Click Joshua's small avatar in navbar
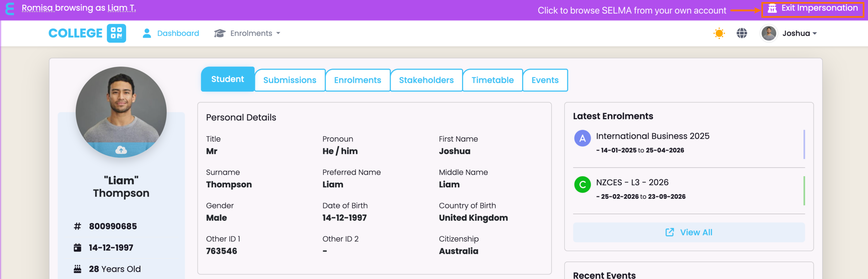 click(769, 33)
